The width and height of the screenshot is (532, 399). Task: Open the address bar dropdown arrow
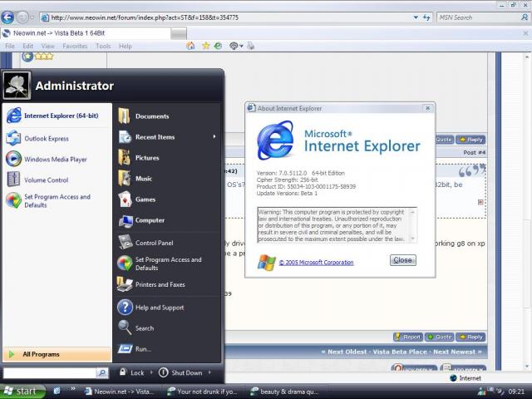[416, 17]
